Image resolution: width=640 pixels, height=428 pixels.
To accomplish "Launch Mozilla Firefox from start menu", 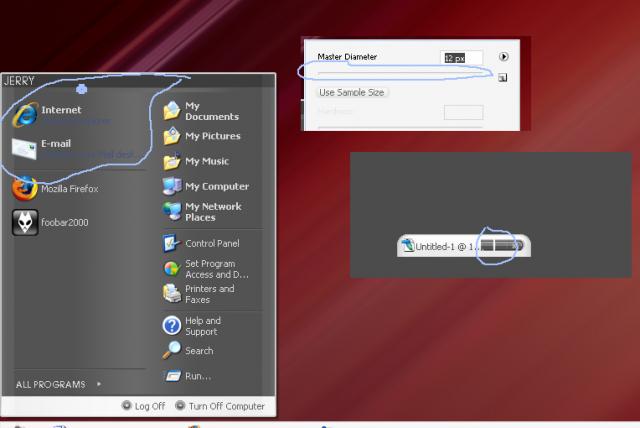I will (x=24, y=189).
